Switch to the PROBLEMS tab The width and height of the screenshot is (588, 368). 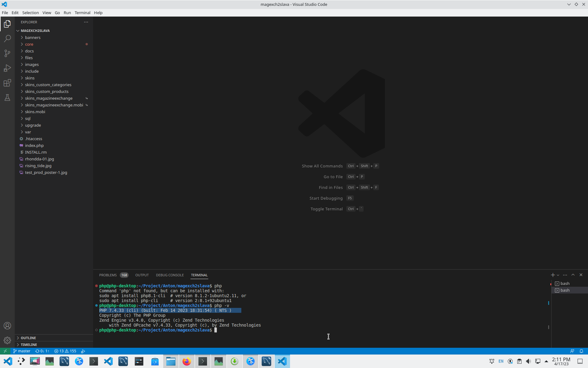(x=108, y=275)
